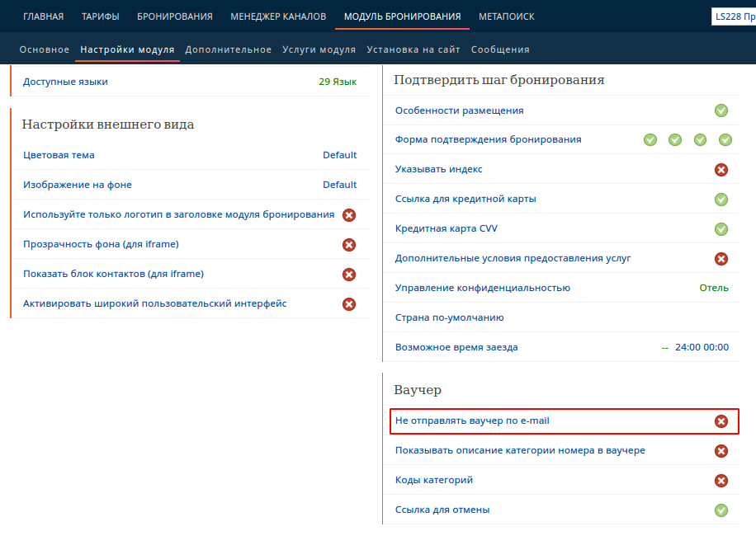Open the ТАРИФЫ menu item

click(x=101, y=16)
